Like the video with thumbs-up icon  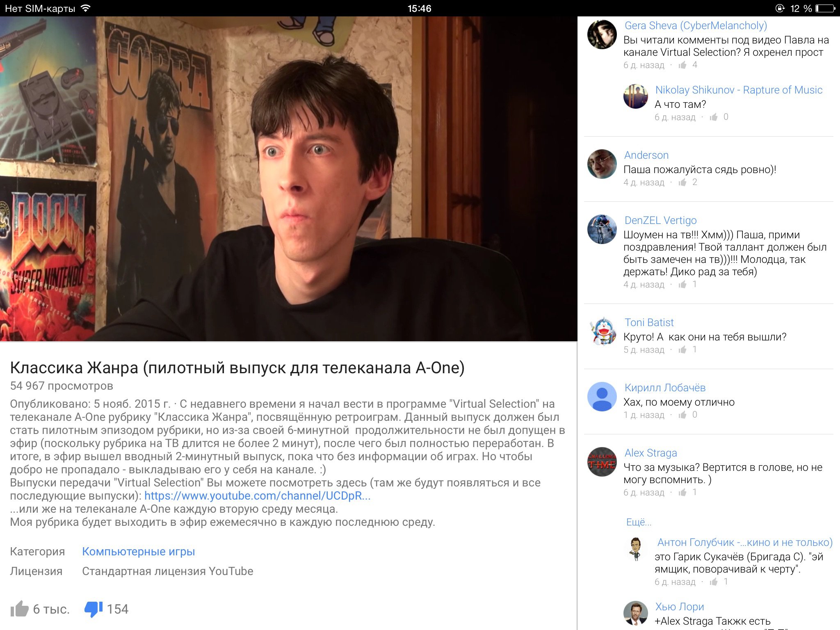click(19, 609)
